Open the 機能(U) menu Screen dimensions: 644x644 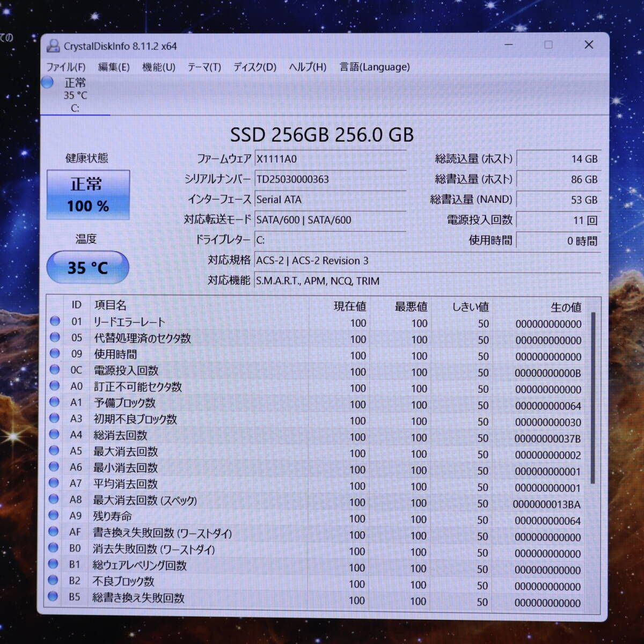[x=158, y=67]
